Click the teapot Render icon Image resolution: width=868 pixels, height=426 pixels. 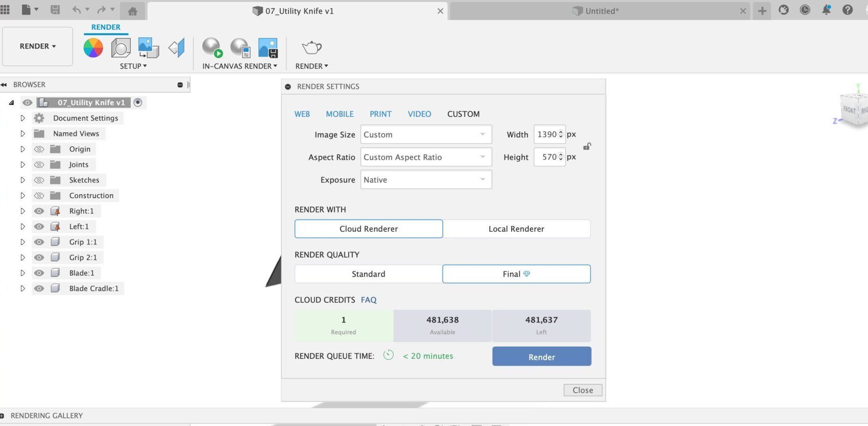click(x=312, y=48)
